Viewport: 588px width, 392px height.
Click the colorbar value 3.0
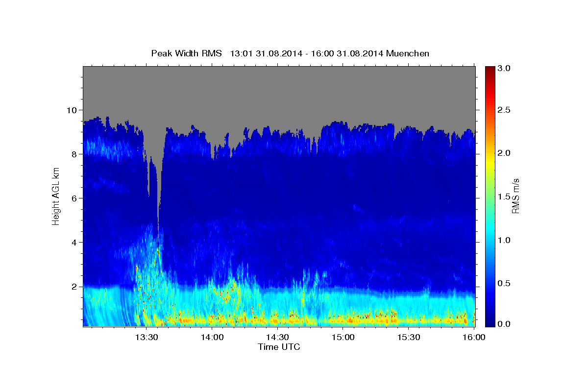504,68
